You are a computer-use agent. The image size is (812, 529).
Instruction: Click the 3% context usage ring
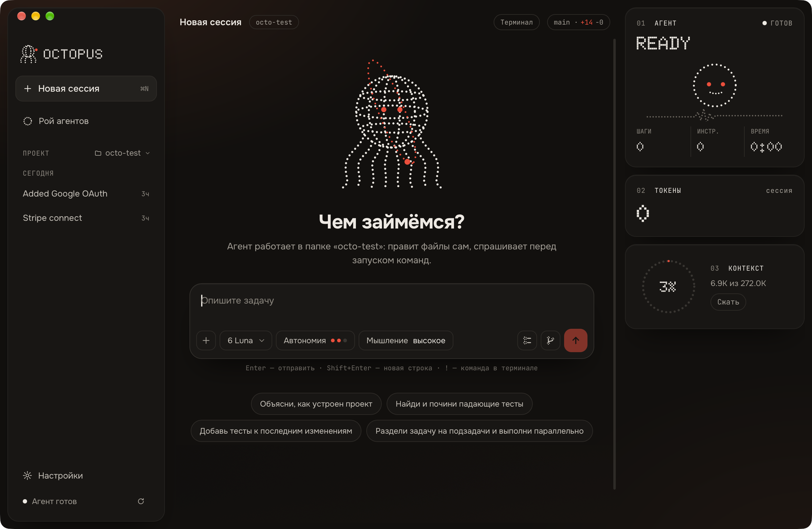tap(668, 287)
